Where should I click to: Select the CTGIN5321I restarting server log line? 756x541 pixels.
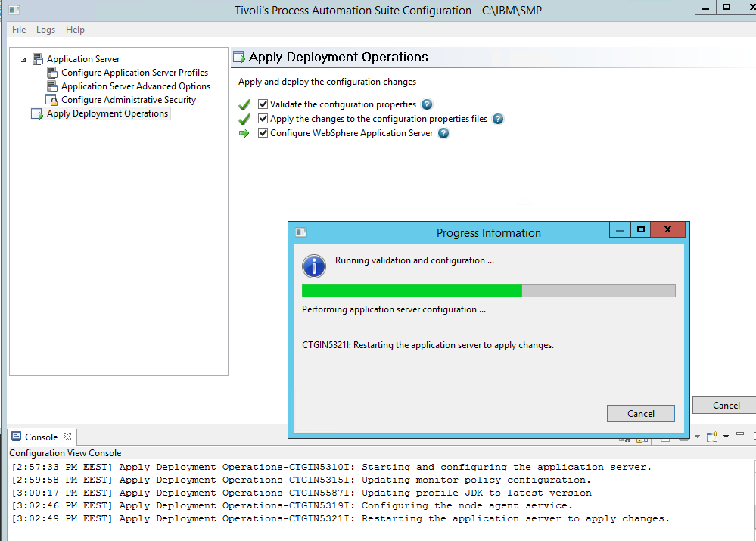tap(341, 519)
